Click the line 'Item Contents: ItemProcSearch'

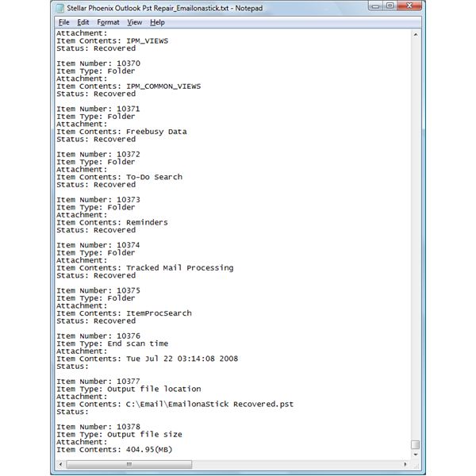(x=125, y=313)
